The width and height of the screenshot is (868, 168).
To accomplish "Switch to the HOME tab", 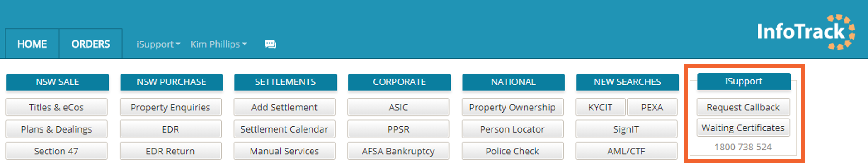I will point(32,44).
